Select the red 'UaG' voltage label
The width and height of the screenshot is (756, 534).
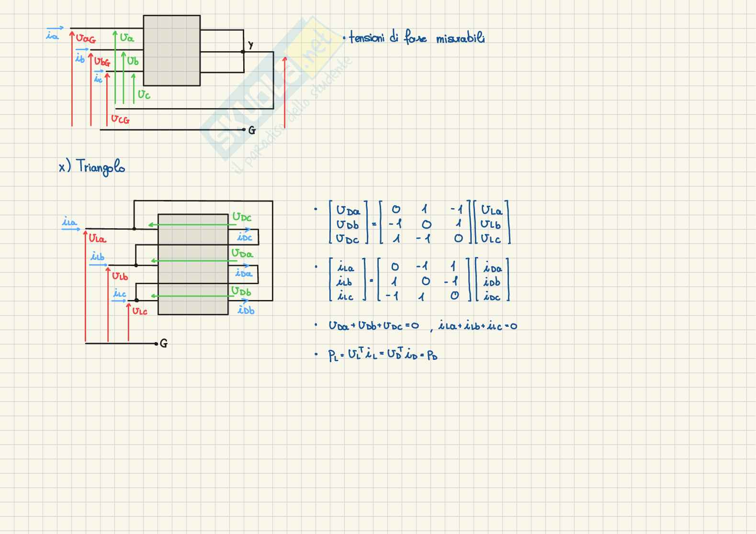pos(86,39)
